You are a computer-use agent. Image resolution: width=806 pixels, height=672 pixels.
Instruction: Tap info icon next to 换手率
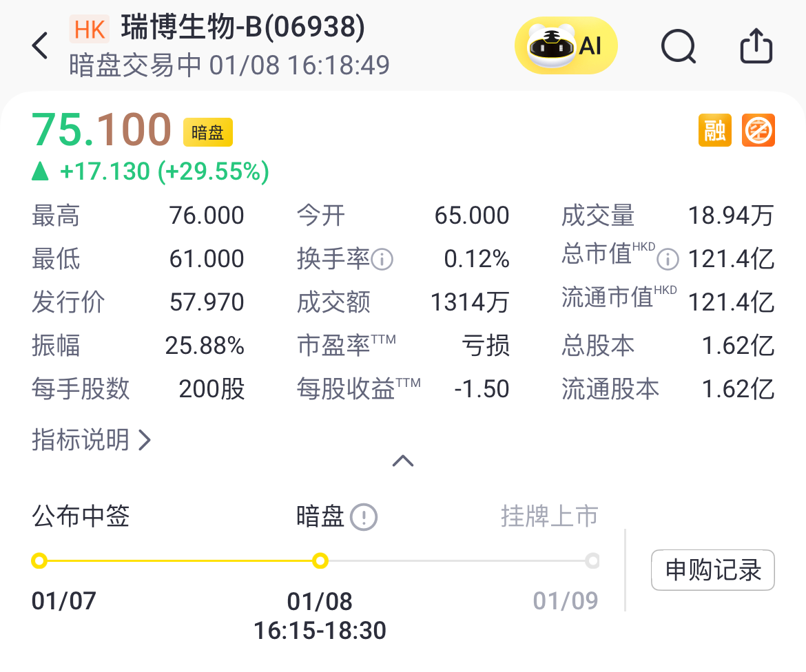tap(382, 260)
